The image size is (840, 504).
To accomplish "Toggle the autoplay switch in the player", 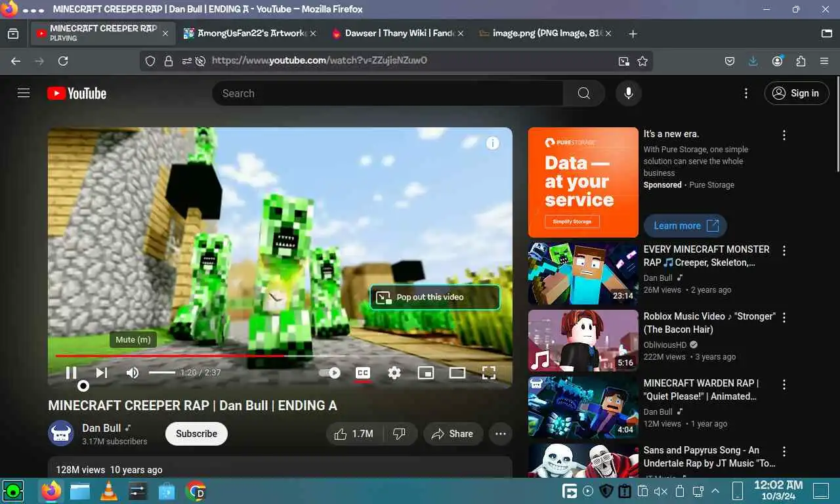I will pyautogui.click(x=330, y=373).
